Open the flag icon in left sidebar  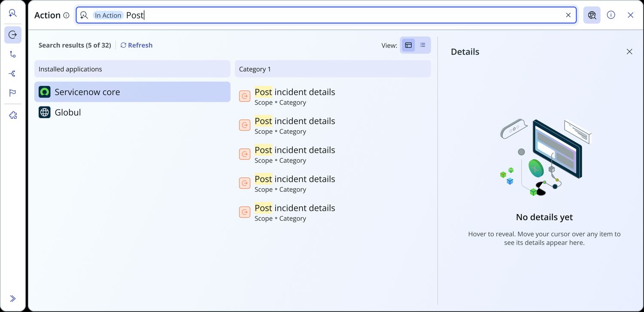tap(13, 93)
